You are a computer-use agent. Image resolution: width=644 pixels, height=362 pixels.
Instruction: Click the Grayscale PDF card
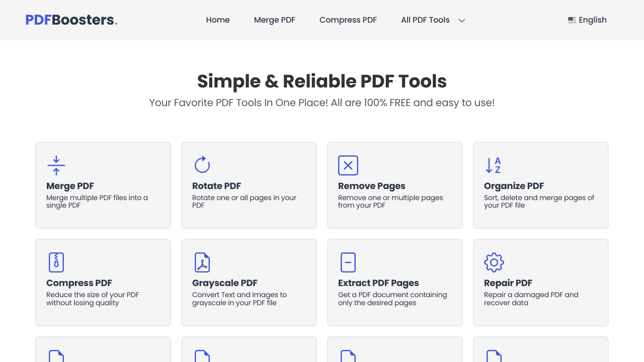[249, 282]
